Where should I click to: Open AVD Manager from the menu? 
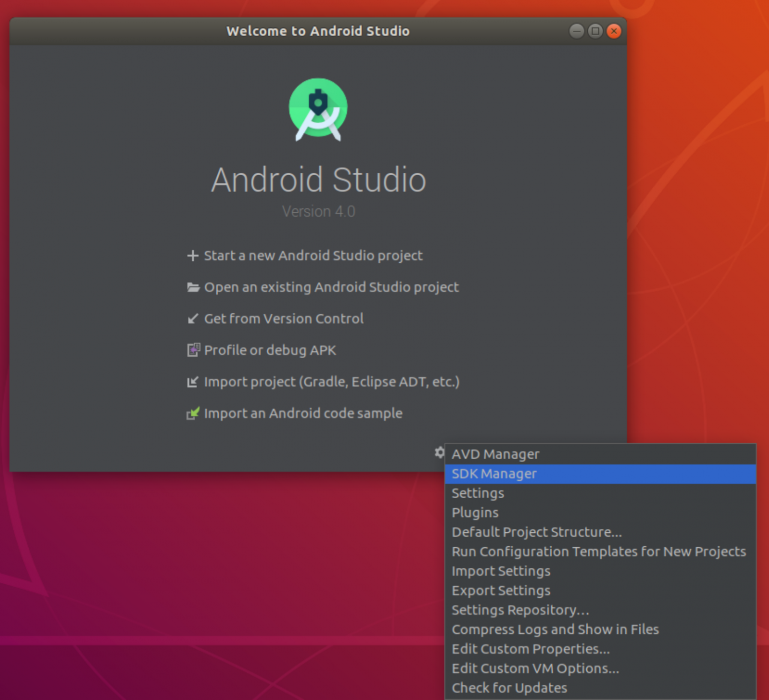click(x=495, y=454)
